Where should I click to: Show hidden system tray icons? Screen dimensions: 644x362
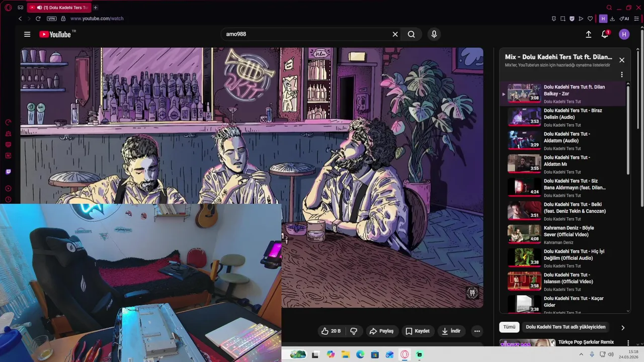(x=582, y=354)
